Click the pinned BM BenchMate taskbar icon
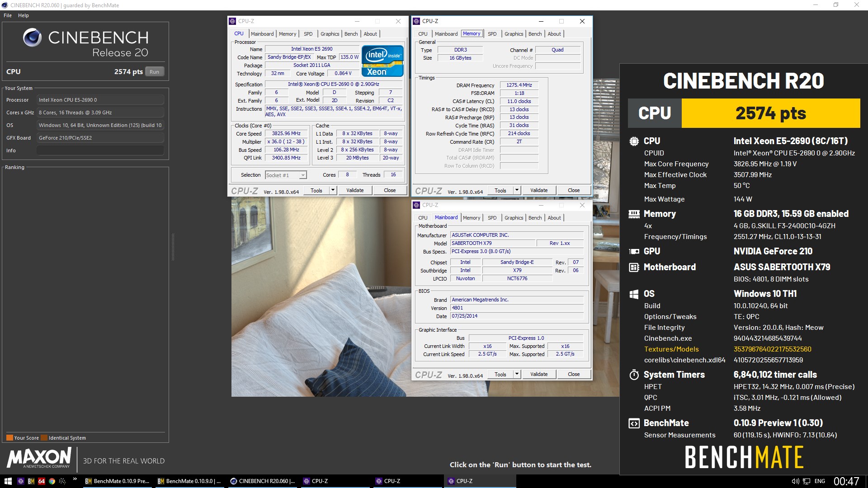Image resolution: width=868 pixels, height=488 pixels. [x=31, y=481]
